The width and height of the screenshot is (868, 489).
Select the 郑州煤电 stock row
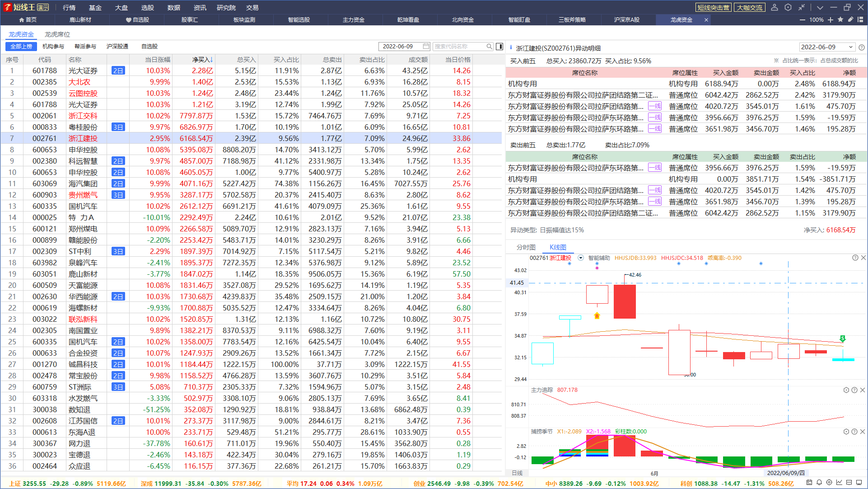pyautogui.click(x=251, y=229)
